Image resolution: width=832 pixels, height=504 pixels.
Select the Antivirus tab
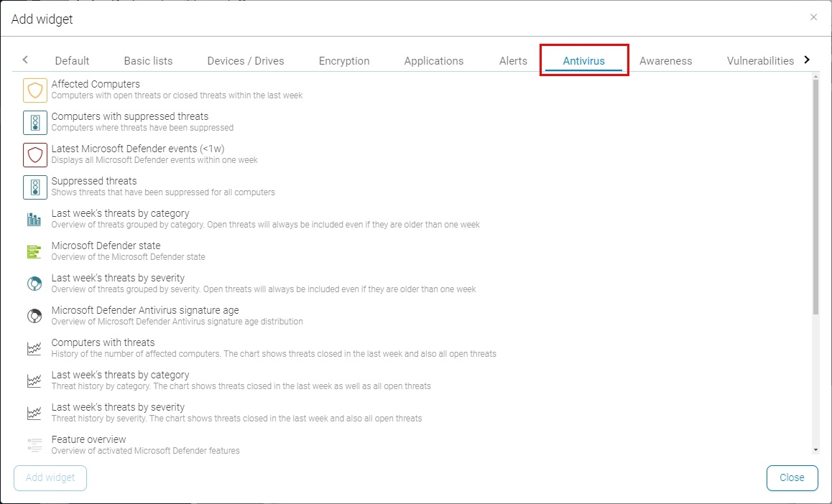583,61
